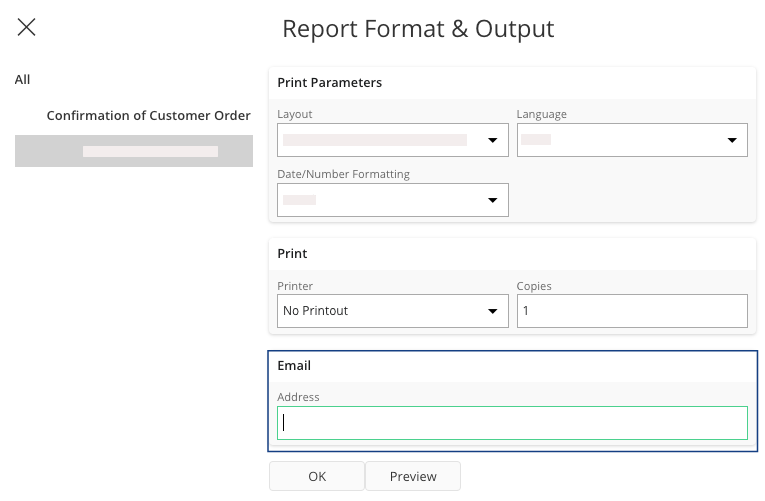Click the Print Parameters section header

coord(330,82)
